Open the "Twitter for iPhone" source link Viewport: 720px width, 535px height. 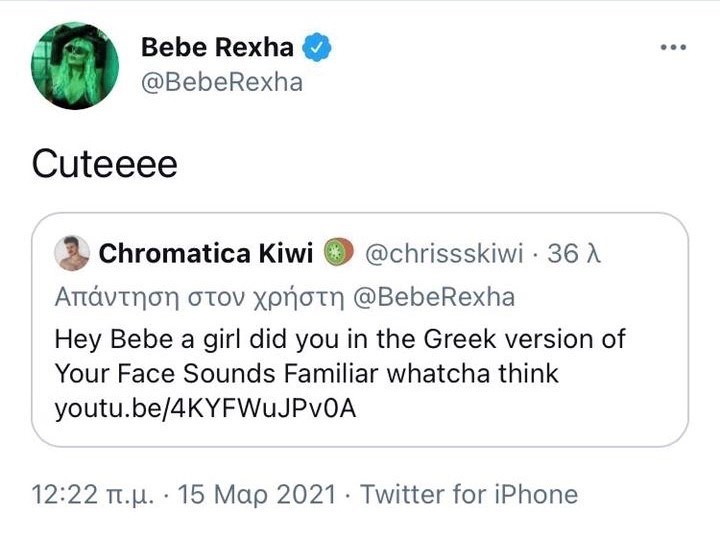pyautogui.click(x=469, y=494)
